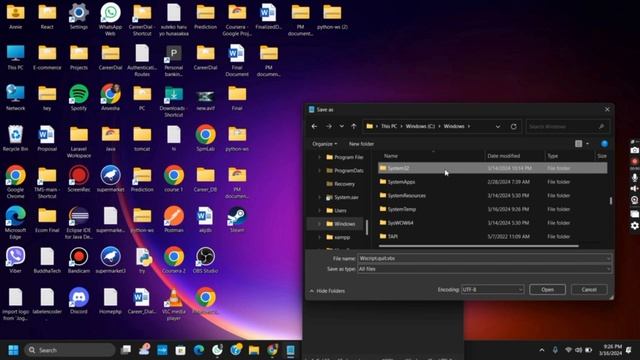Expand the address bar previous locations dropdown

pyautogui.click(x=498, y=127)
